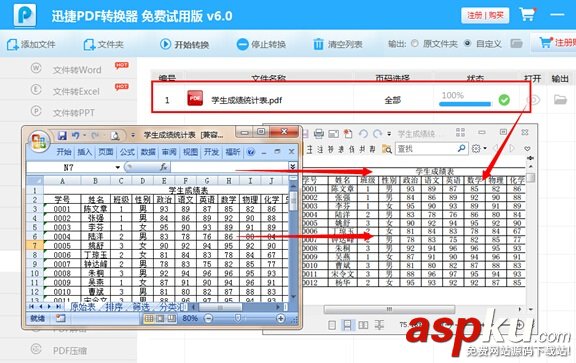Screen dimensions: 576x363
Task: Open converted file via eye icon
Action: tap(533, 100)
